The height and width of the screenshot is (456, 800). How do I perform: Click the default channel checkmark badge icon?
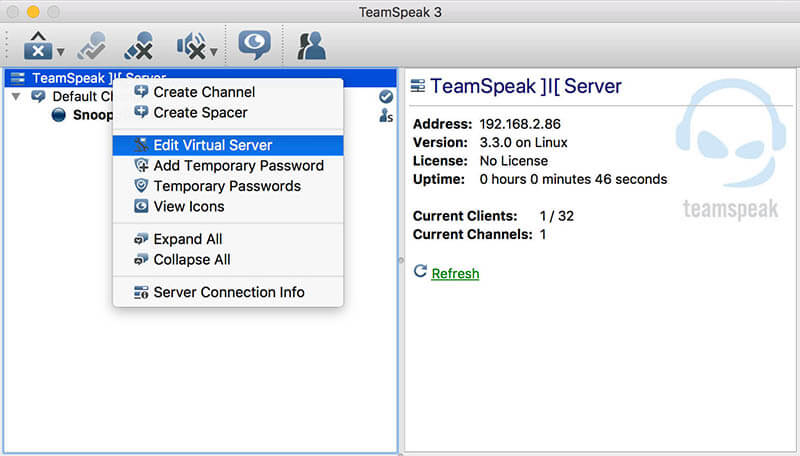point(386,96)
